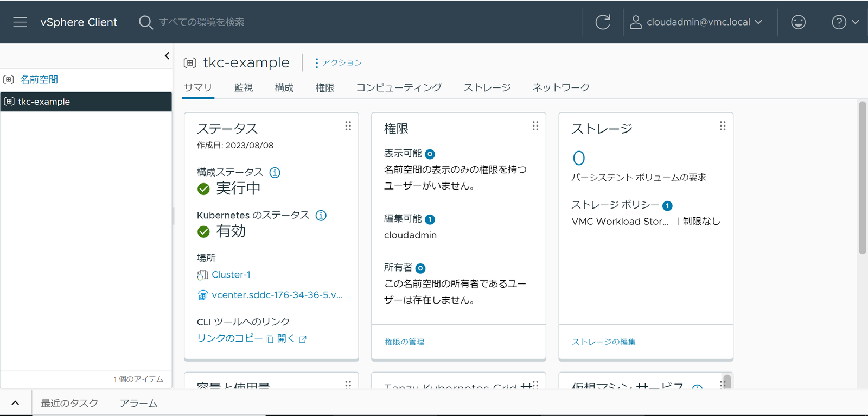Open the help question mark icon

click(x=839, y=22)
